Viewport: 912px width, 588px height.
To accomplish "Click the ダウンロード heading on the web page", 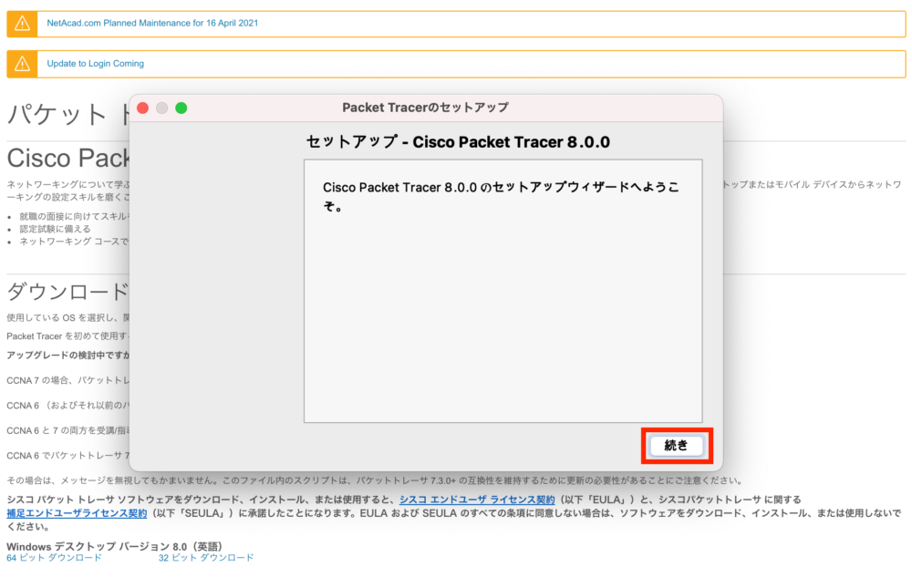I will 67,292.
